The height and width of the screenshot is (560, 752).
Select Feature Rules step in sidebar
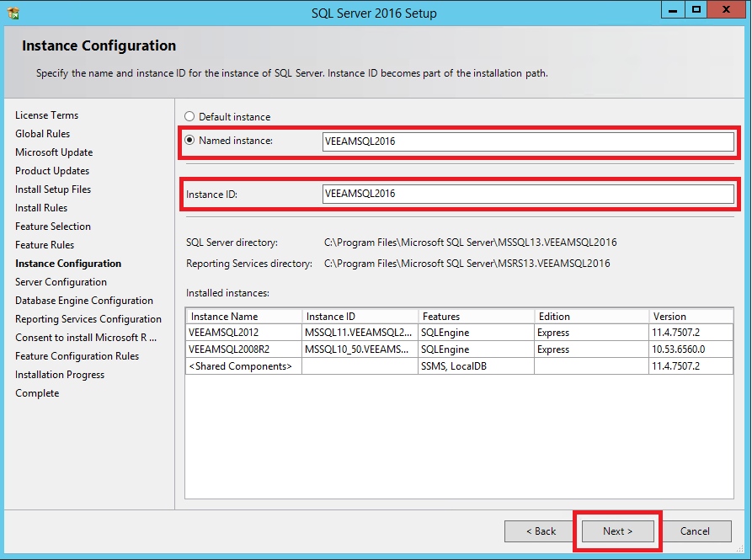tap(45, 245)
